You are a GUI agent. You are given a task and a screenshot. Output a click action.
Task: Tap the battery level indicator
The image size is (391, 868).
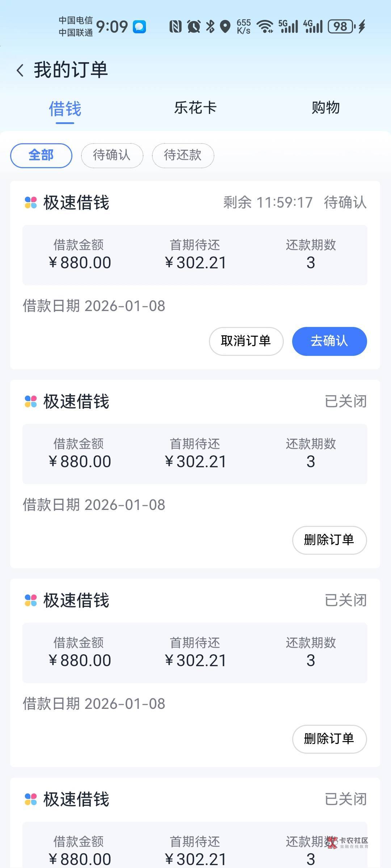(x=341, y=26)
